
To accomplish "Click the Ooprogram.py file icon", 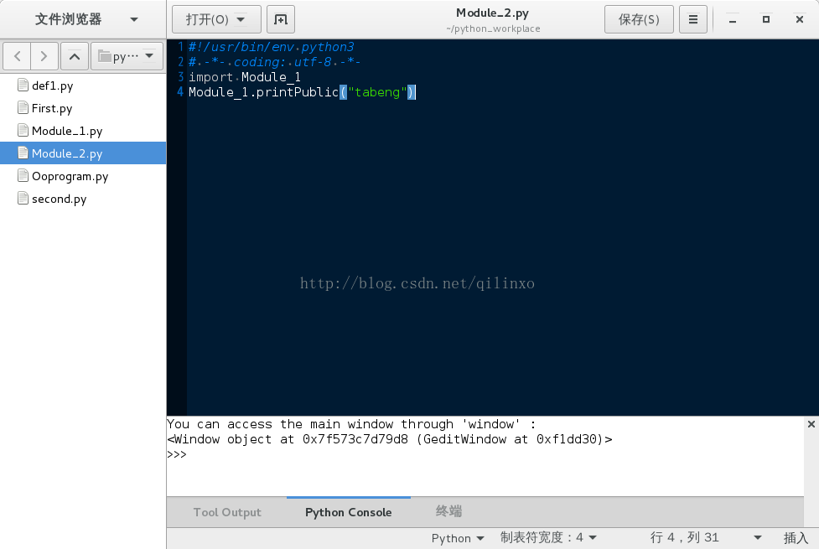I will pyautogui.click(x=23, y=176).
